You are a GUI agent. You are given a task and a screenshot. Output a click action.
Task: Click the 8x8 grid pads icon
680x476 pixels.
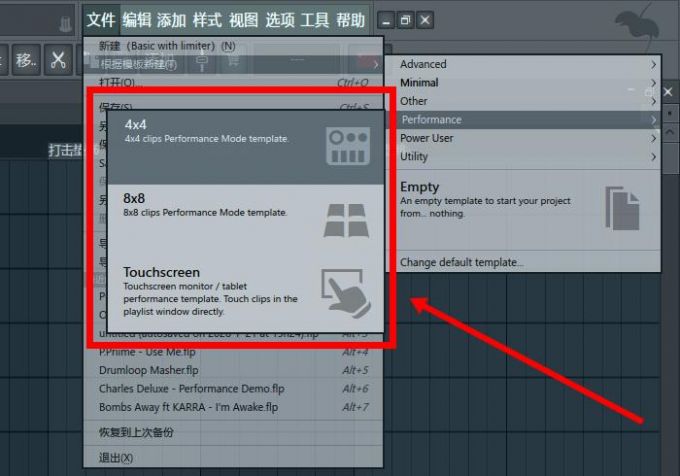[x=346, y=221]
